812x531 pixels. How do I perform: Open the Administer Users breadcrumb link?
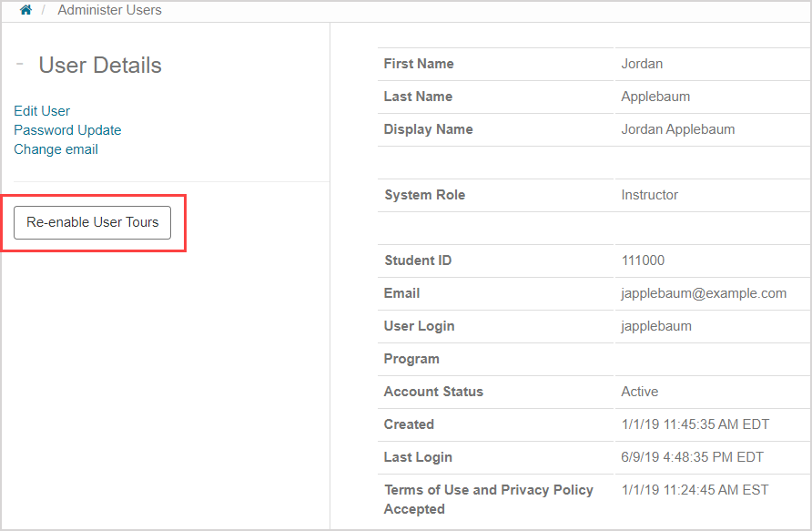[x=109, y=10]
